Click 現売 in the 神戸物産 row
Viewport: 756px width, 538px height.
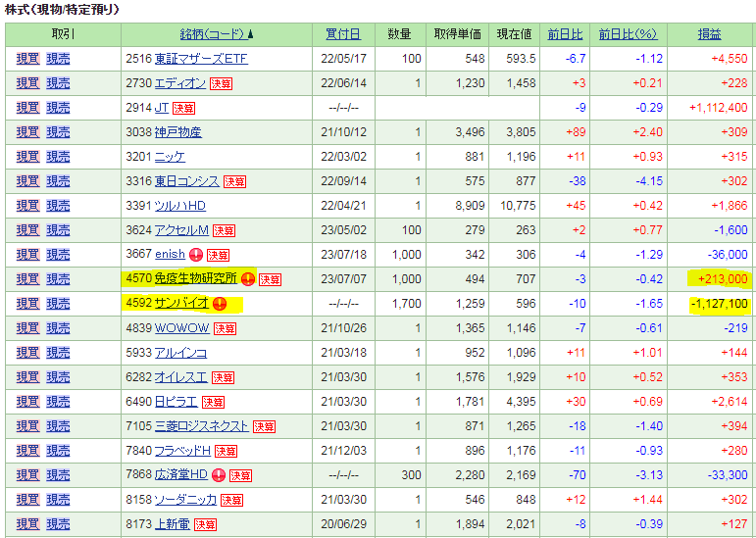(x=58, y=132)
